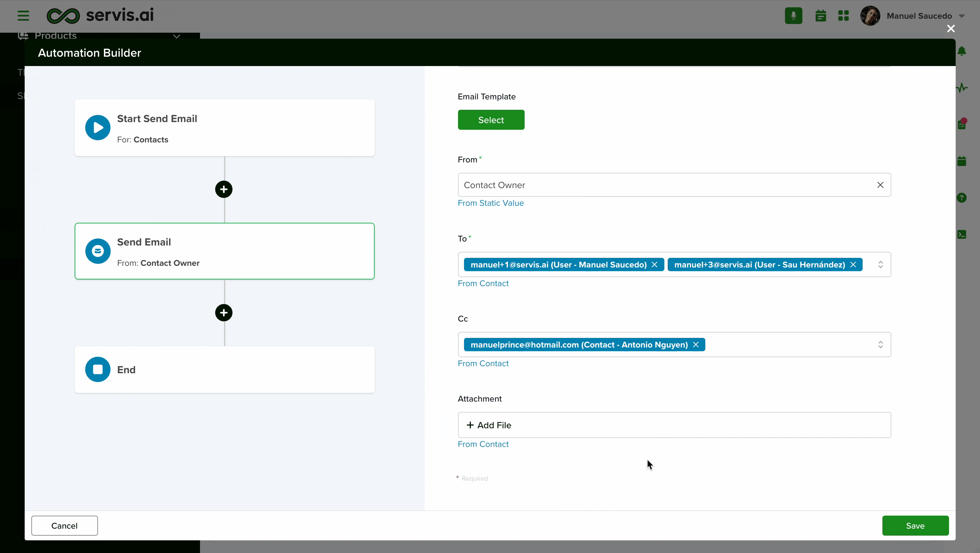Viewport: 980px width, 553px height.
Task: Remove manuelprince@hotmail.com from Cc
Action: click(x=695, y=345)
